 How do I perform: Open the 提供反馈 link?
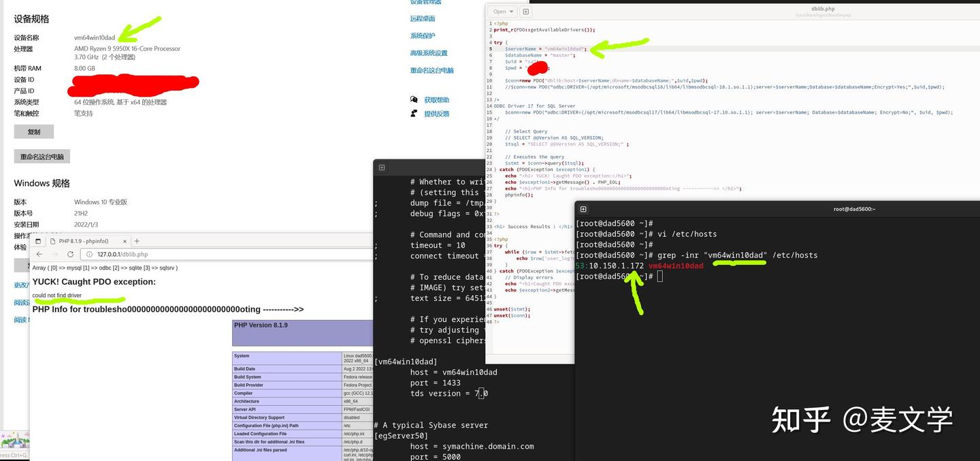pyautogui.click(x=437, y=114)
